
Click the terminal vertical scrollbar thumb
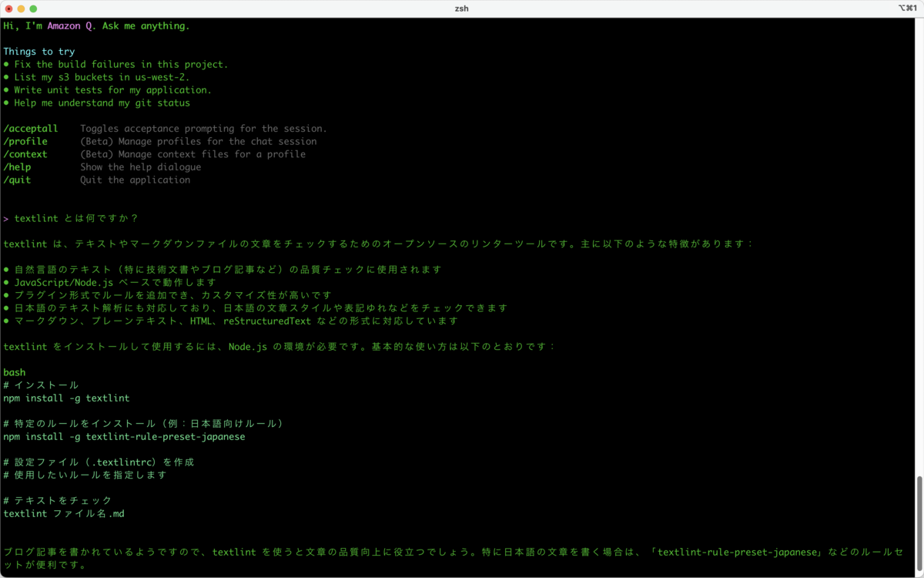(919, 522)
